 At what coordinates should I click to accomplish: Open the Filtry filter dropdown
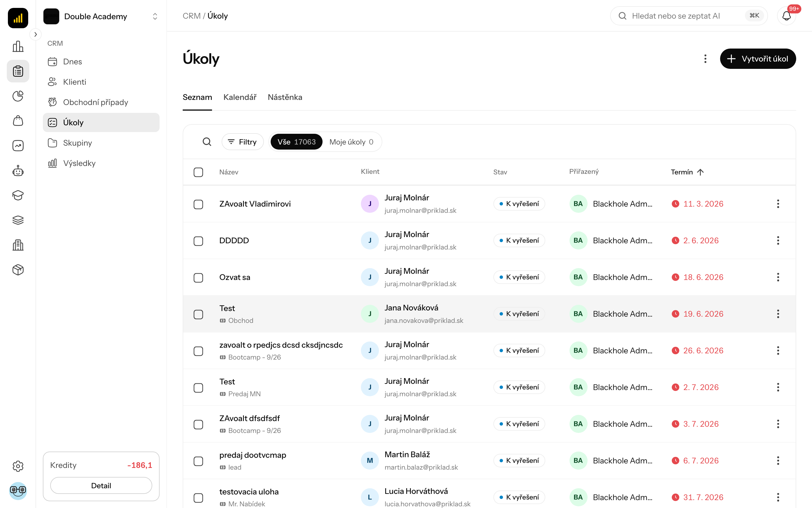point(242,142)
